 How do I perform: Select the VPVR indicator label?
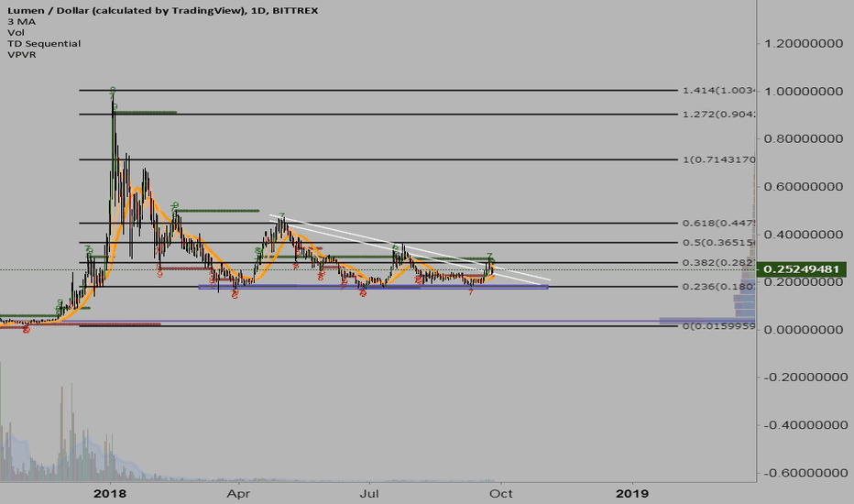[x=22, y=54]
